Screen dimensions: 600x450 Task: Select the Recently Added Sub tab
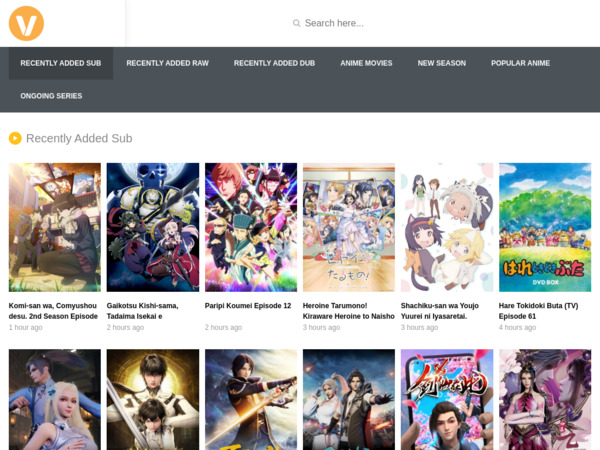pyautogui.click(x=61, y=63)
